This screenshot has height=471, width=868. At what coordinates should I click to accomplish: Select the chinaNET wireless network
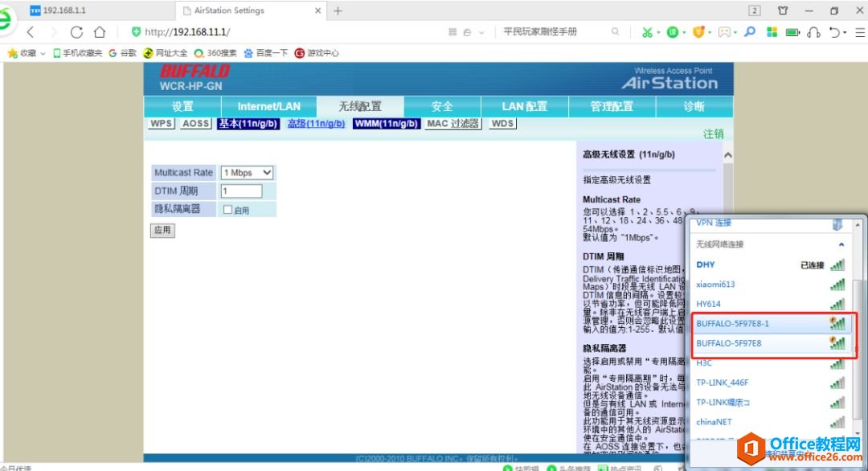pos(771,422)
